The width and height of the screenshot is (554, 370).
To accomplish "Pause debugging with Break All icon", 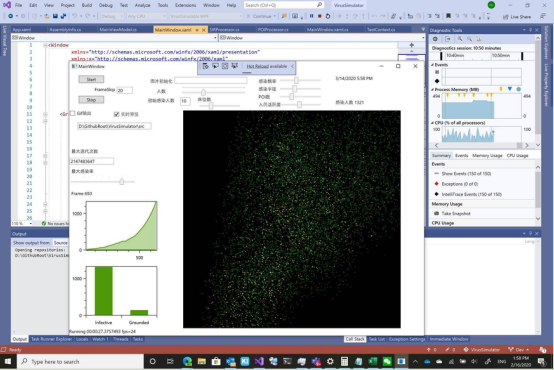I will tap(311, 16).
